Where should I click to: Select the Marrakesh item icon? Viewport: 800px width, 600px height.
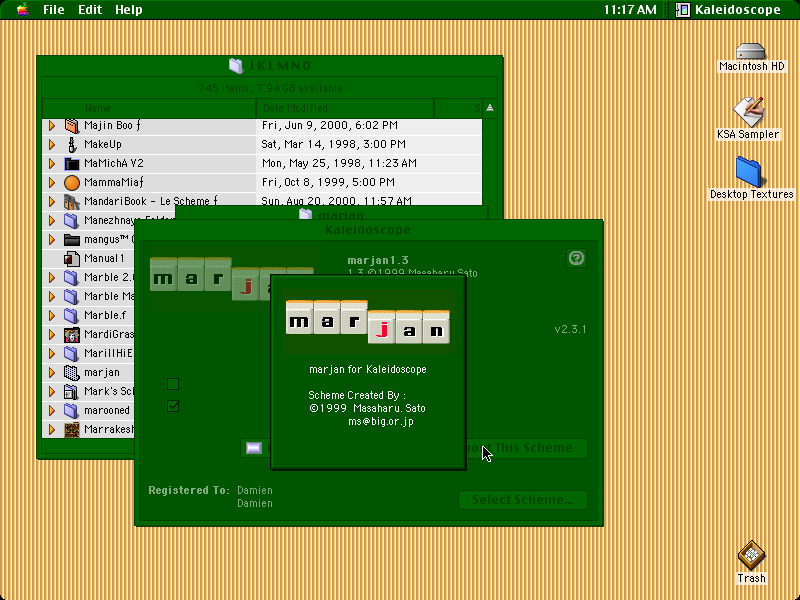tap(72, 430)
